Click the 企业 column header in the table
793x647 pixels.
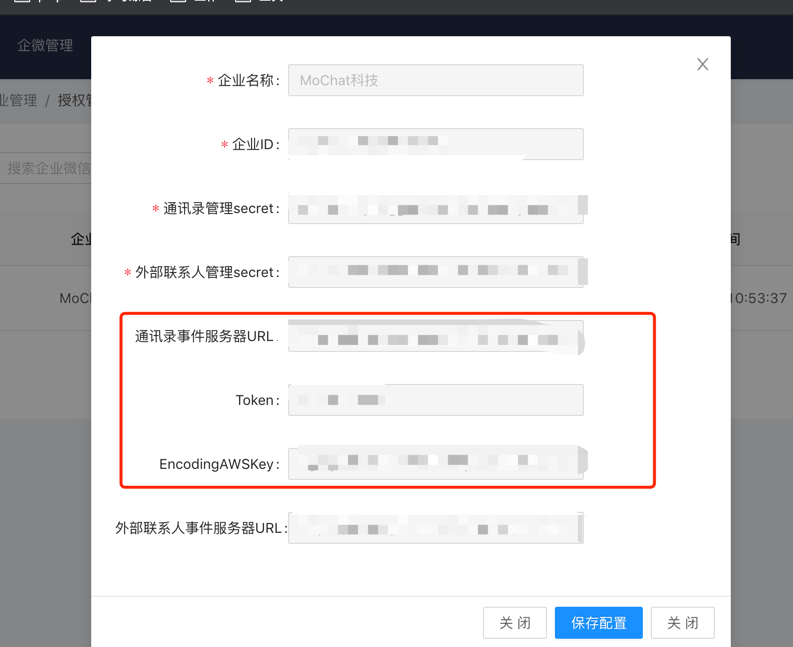(81, 240)
